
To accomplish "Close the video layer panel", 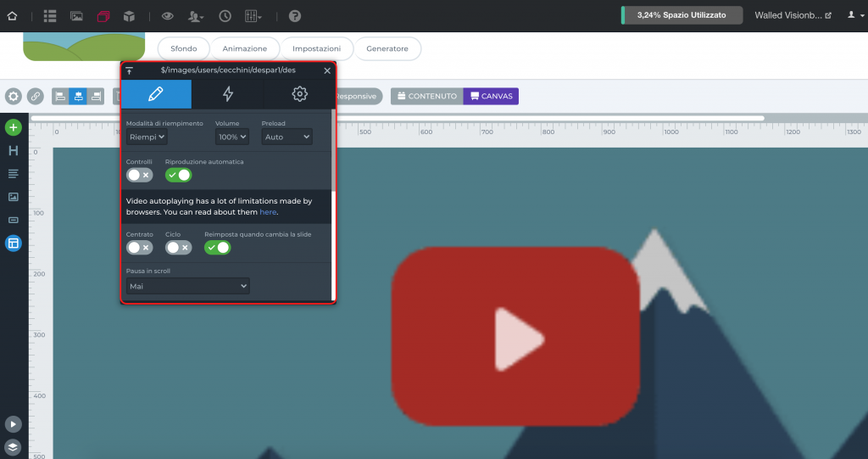I will 327,70.
